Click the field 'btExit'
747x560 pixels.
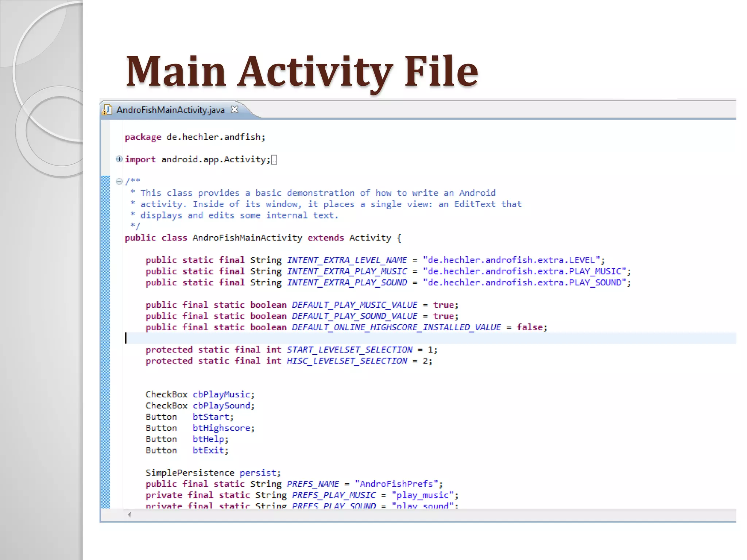[208, 450]
